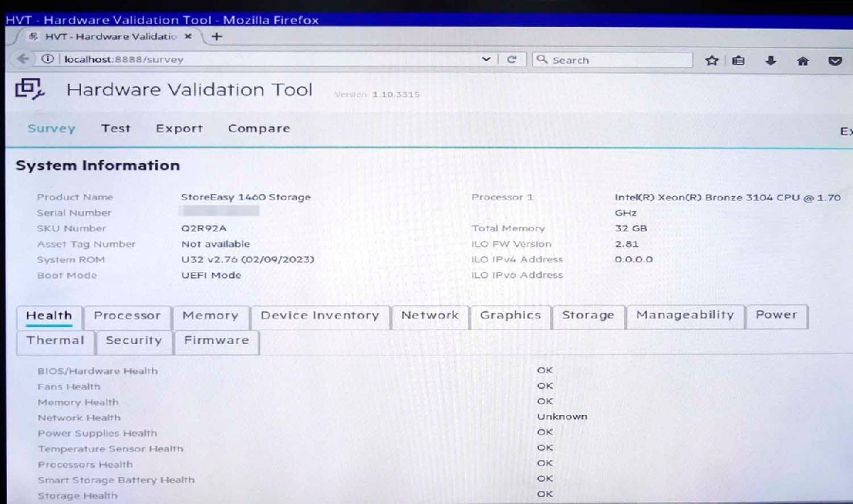
Task: Click the 'Hardware Validation Tool' page title
Action: pos(189,90)
